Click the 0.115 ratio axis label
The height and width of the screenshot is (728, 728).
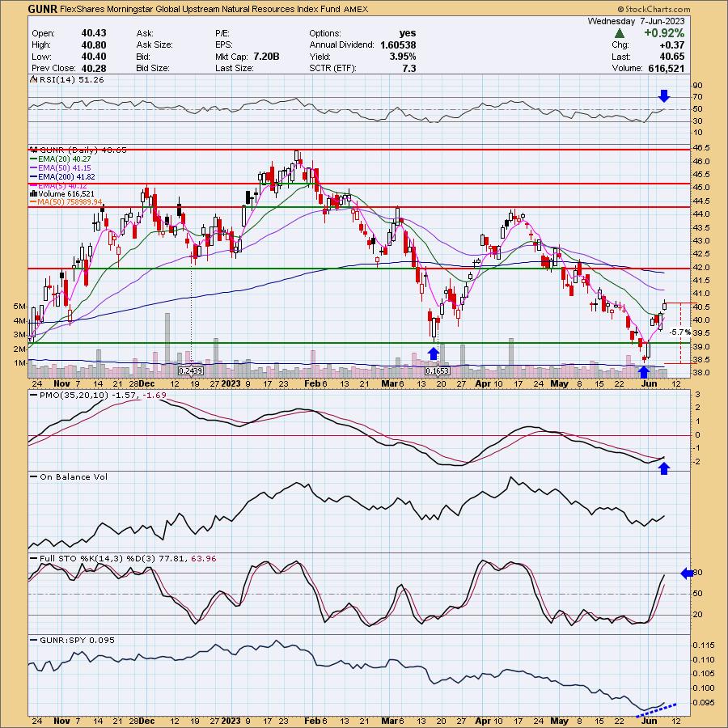click(x=703, y=645)
